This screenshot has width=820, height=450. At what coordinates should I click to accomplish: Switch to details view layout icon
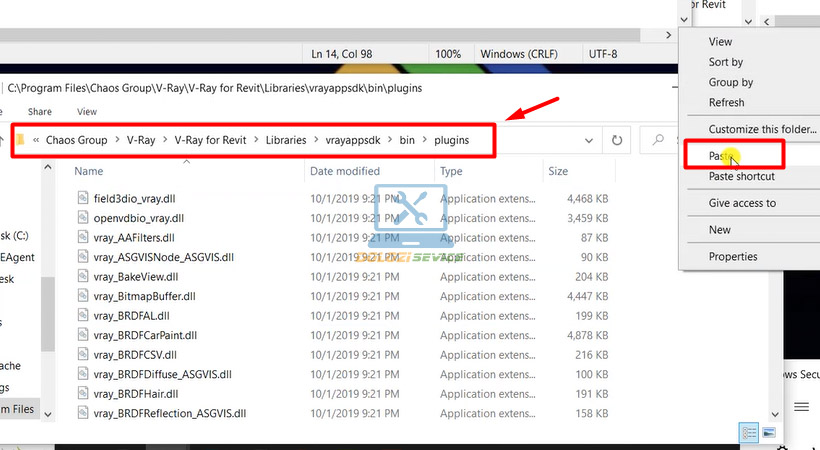pos(749,433)
